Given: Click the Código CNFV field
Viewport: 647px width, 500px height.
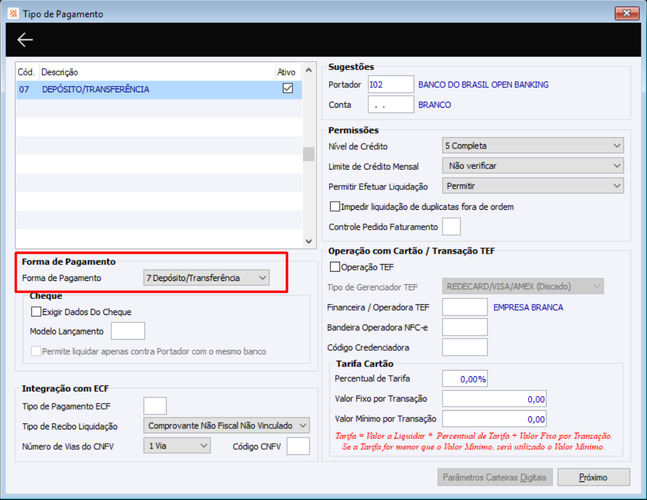Looking at the screenshot, I should click(298, 446).
